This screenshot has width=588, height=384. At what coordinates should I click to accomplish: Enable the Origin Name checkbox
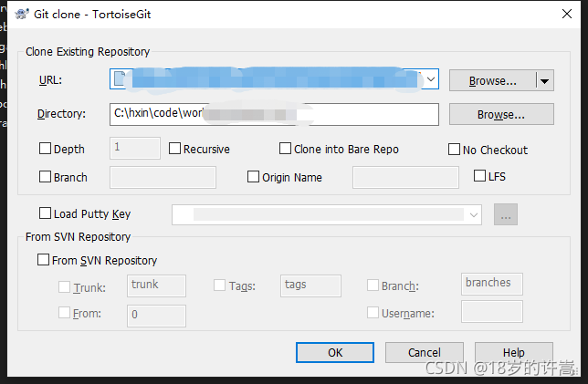pos(253,176)
